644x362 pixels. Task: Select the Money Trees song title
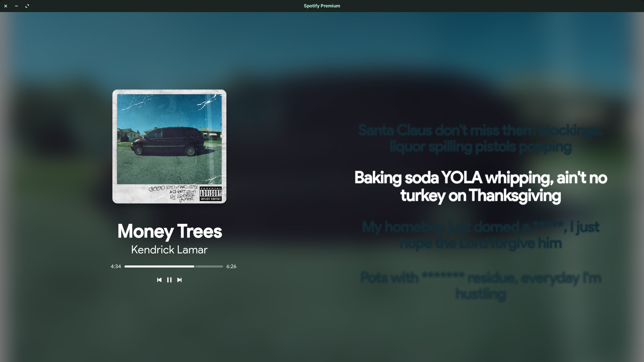coord(169,231)
